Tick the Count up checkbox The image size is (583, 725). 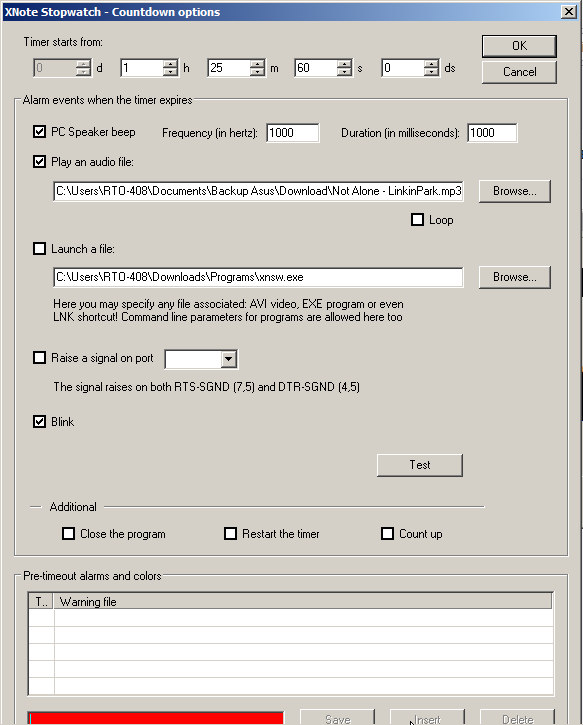pos(387,534)
